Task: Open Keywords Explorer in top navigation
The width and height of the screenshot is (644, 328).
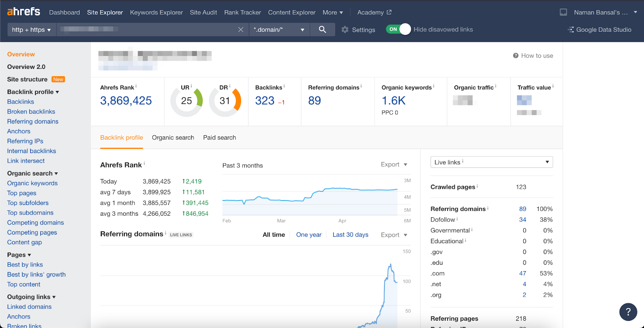Action: click(x=156, y=12)
